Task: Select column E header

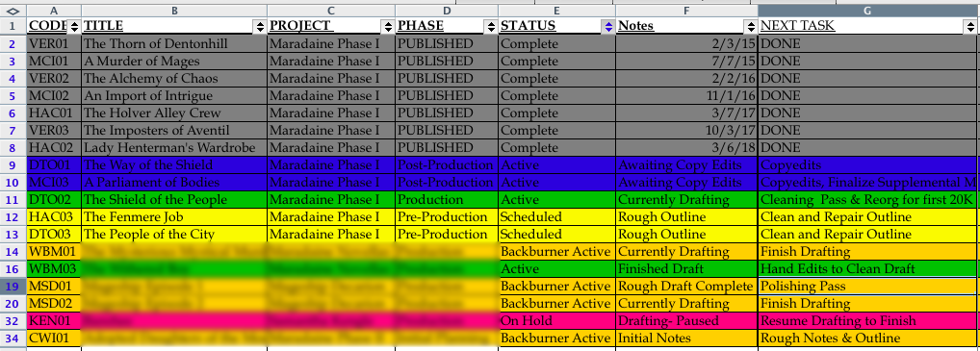Action: pos(556,11)
